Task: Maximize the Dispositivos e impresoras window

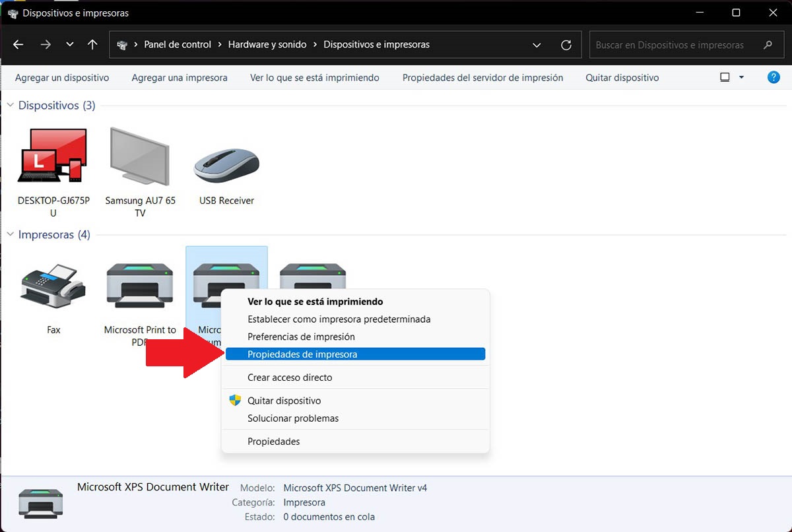Action: click(x=737, y=13)
